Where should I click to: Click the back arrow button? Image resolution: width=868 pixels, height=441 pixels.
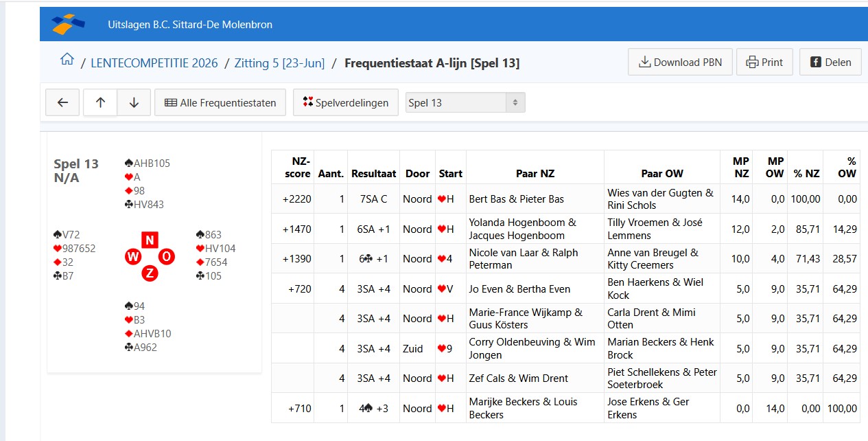[62, 102]
